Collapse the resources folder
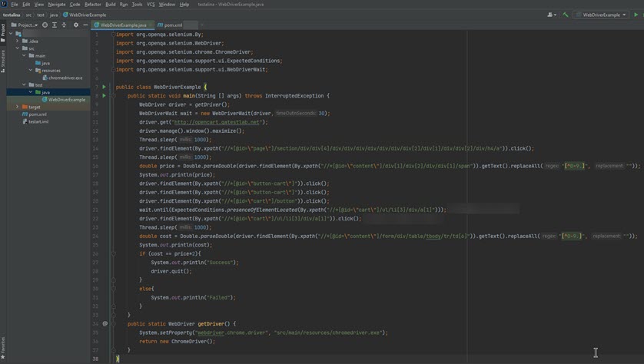The width and height of the screenshot is (644, 364). [x=31, y=70]
